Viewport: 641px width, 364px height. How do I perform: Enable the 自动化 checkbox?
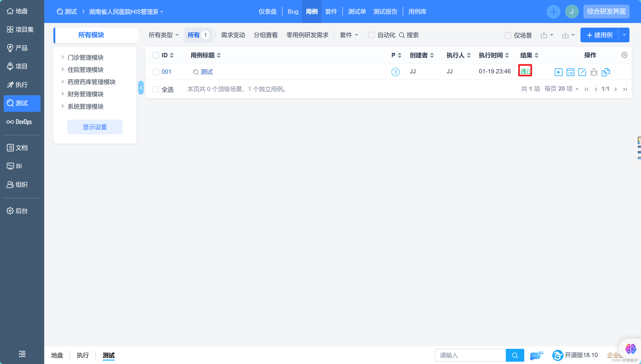[372, 35]
